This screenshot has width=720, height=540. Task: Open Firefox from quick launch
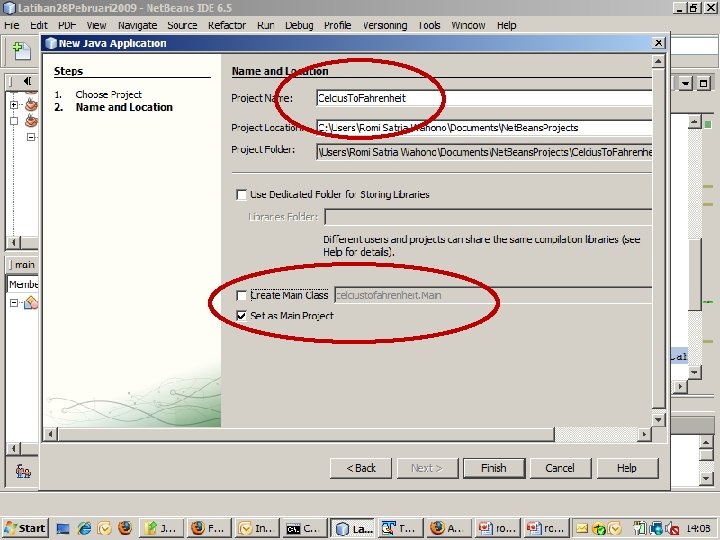click(x=124, y=528)
